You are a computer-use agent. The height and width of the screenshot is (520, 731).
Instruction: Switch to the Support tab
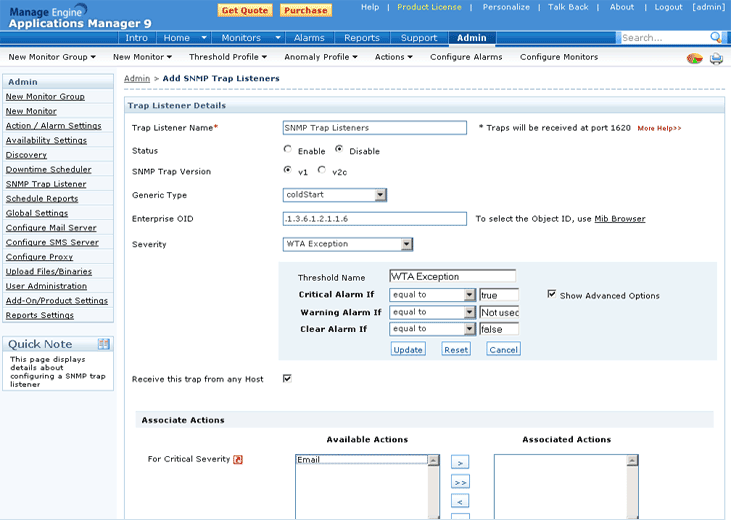[419, 38]
